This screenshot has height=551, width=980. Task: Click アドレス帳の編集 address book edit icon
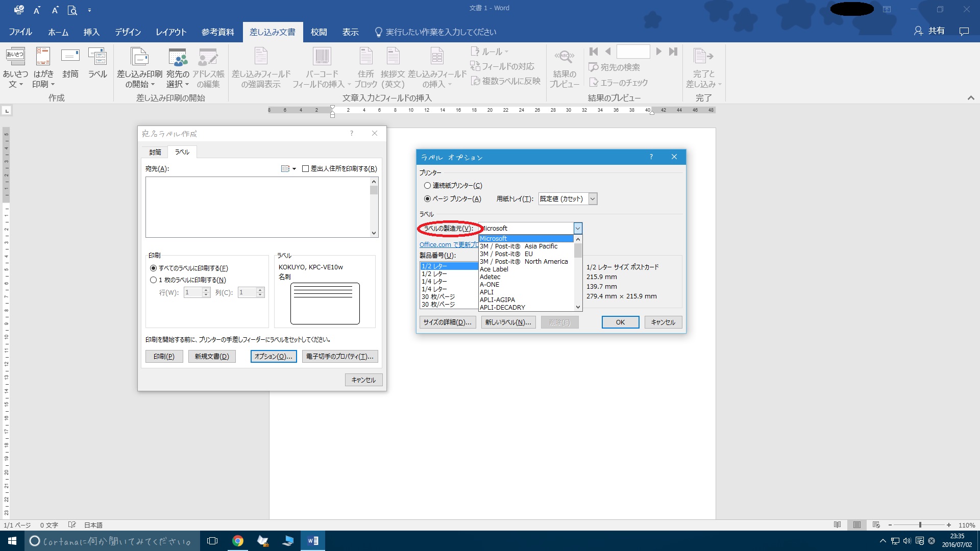(208, 68)
